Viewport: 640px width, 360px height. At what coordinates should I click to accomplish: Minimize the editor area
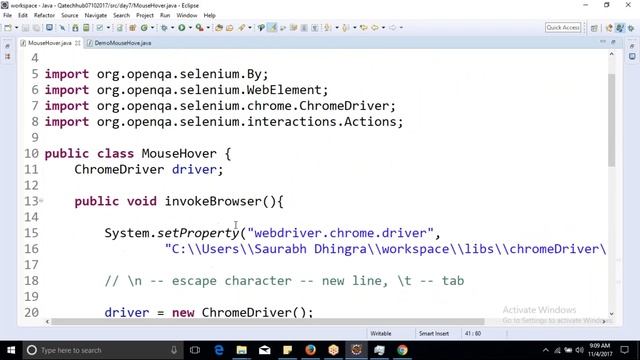603,42
